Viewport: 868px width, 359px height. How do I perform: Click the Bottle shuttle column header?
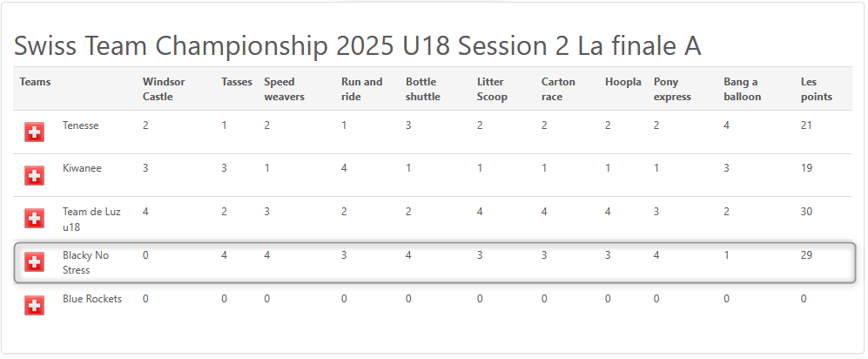423,89
